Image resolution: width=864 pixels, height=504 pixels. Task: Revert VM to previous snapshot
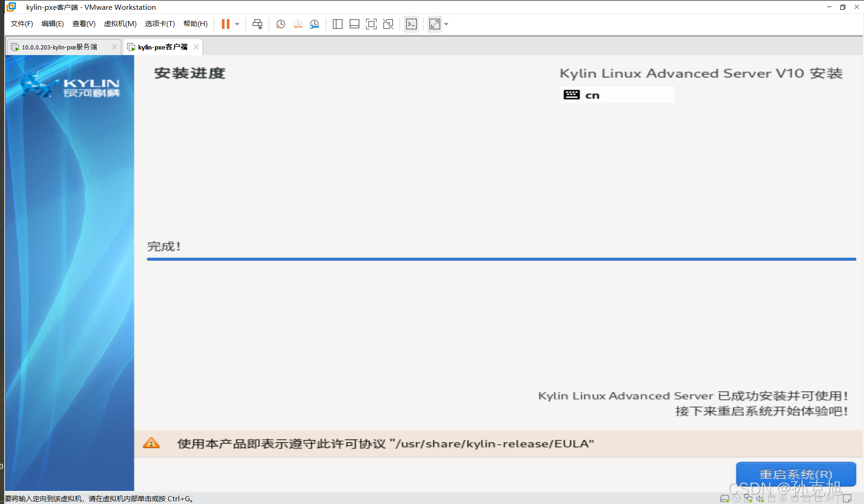297,24
